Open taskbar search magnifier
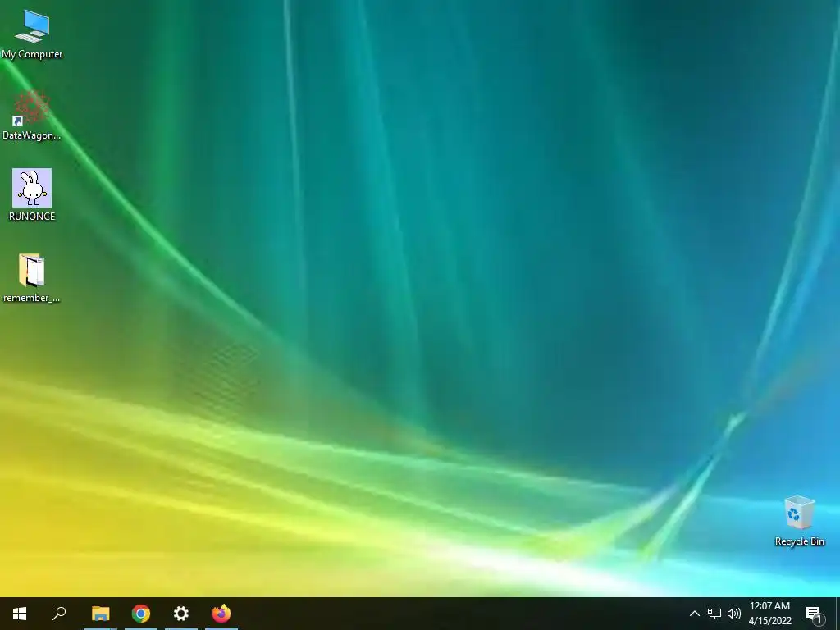 pos(59,614)
